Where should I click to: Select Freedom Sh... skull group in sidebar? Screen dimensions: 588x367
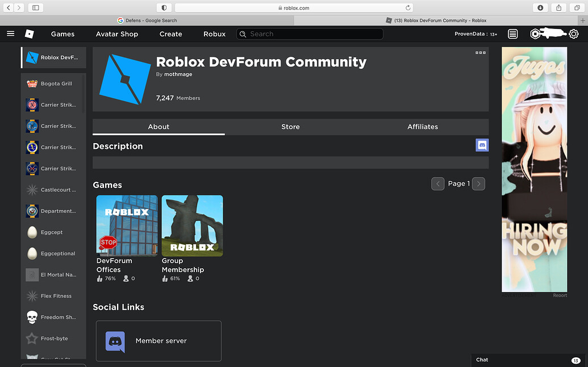point(53,317)
